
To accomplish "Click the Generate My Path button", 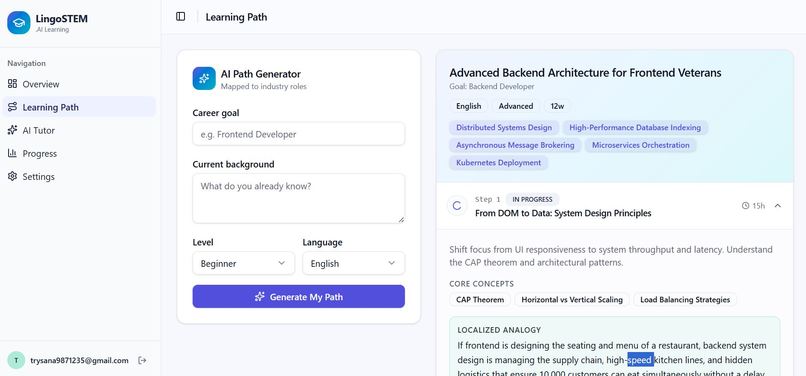I will (x=299, y=297).
